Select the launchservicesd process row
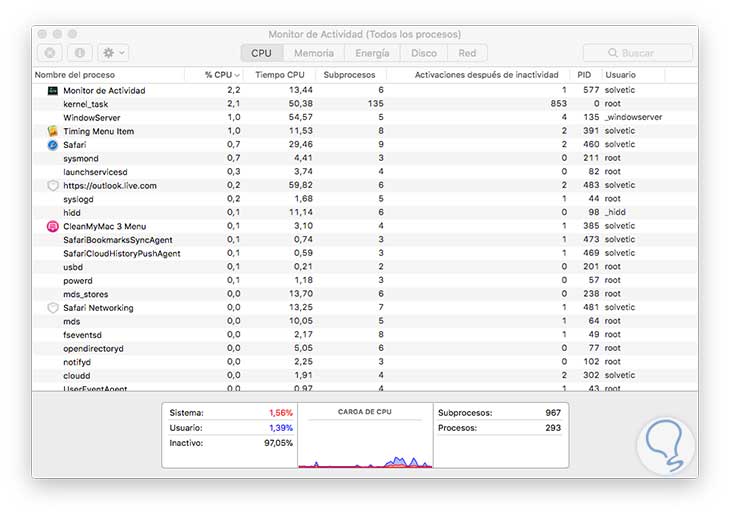 click(x=365, y=172)
